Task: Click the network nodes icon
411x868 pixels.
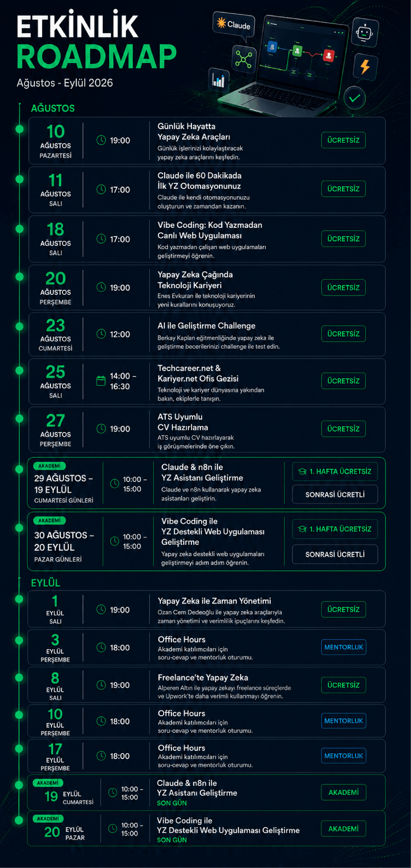Action: tap(244, 59)
